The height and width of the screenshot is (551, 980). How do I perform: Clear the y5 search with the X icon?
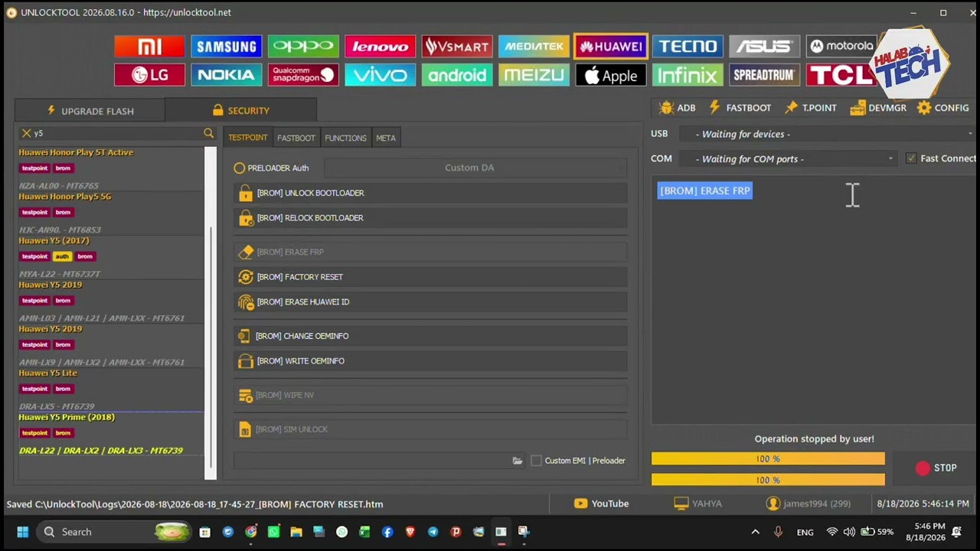(x=26, y=133)
